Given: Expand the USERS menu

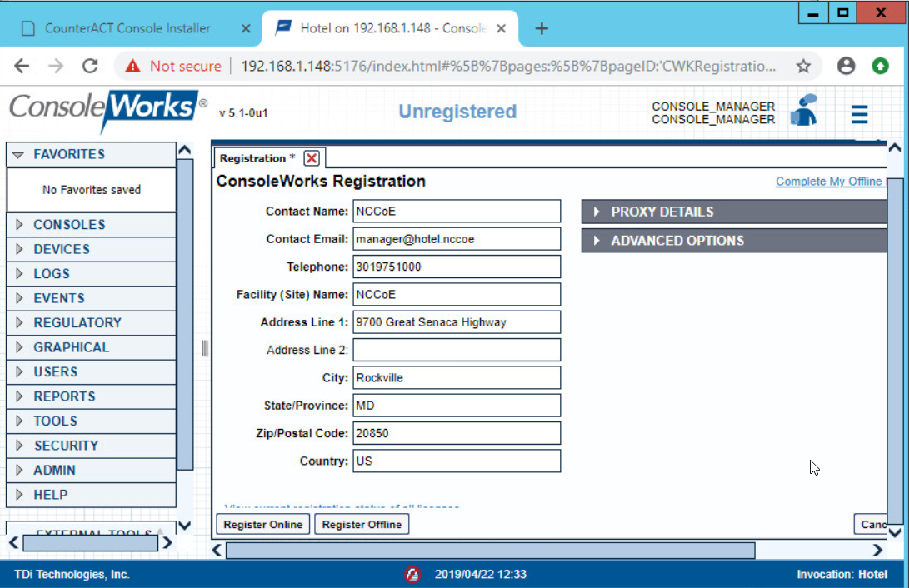Looking at the screenshot, I should [x=91, y=372].
